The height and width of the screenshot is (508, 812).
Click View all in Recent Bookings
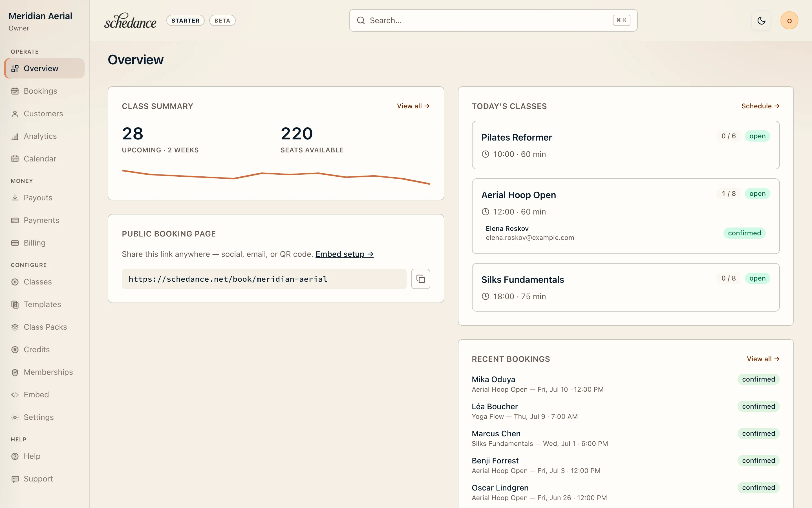763,359
